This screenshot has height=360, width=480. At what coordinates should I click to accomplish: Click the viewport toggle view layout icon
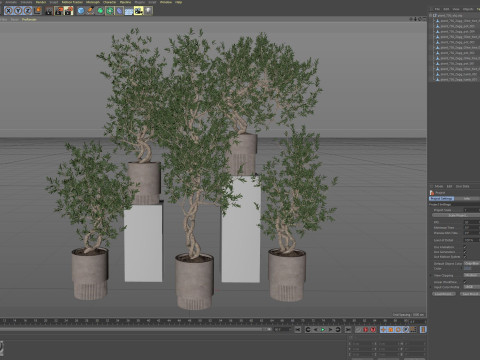tap(424, 19)
